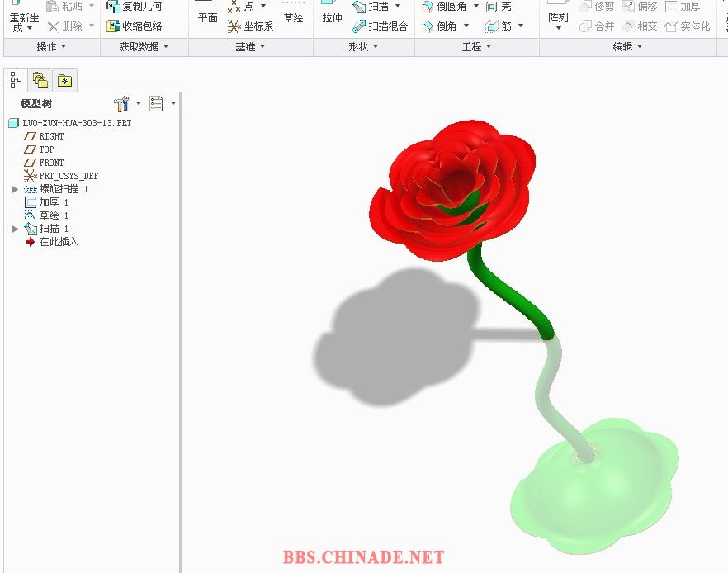The width and height of the screenshot is (728, 573).
Task: Expand the Sweep (扫描 1) feature
Action: pyautogui.click(x=15, y=229)
